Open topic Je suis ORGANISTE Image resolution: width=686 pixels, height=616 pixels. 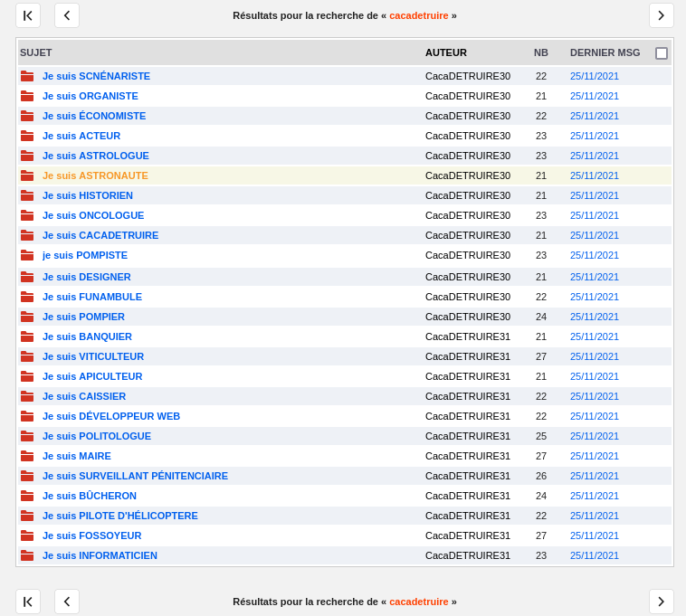(x=91, y=96)
